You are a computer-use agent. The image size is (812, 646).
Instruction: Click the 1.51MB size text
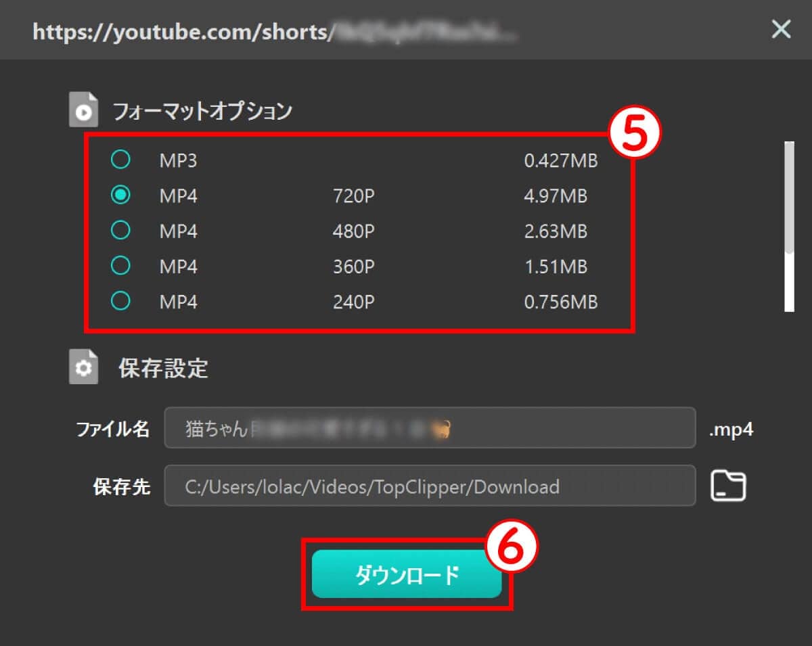click(x=556, y=267)
